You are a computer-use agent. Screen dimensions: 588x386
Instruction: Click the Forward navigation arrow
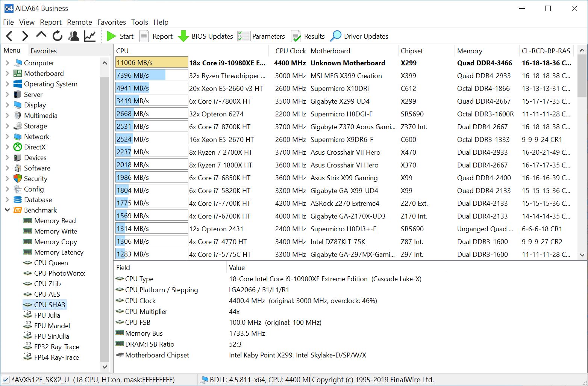[x=25, y=36]
